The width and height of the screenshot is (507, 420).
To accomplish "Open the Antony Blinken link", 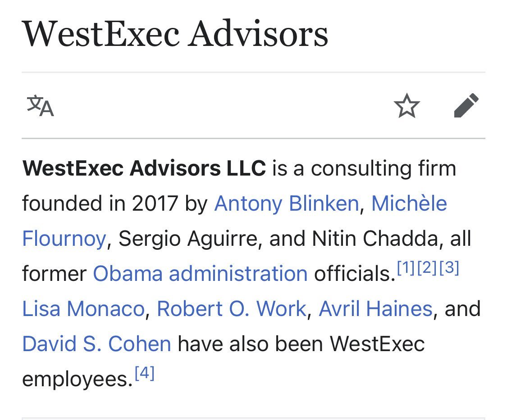I will [286, 203].
